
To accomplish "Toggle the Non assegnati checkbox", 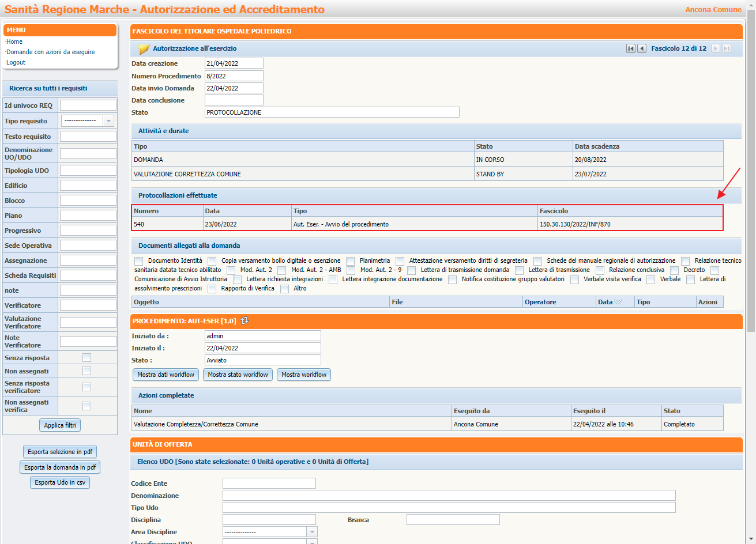I will (x=86, y=371).
